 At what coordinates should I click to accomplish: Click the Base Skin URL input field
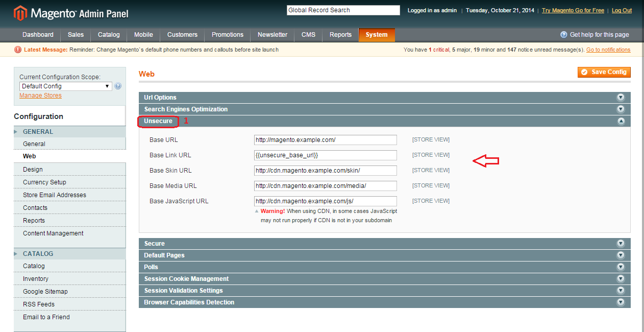coord(326,171)
